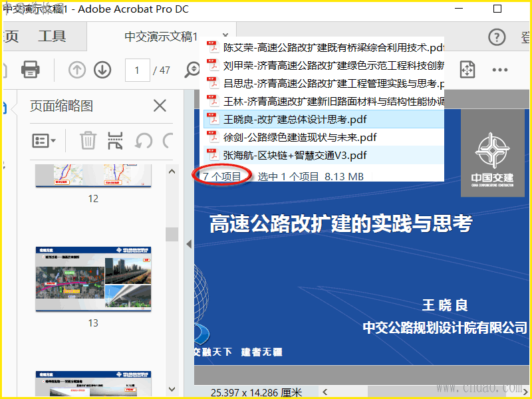Go to next page with down arrow
The height and width of the screenshot is (399, 532).
click(102, 70)
